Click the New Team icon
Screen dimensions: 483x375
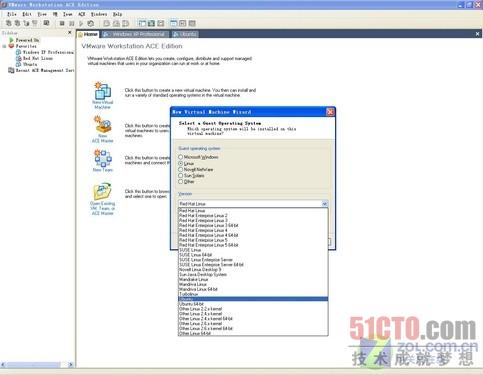tap(103, 158)
